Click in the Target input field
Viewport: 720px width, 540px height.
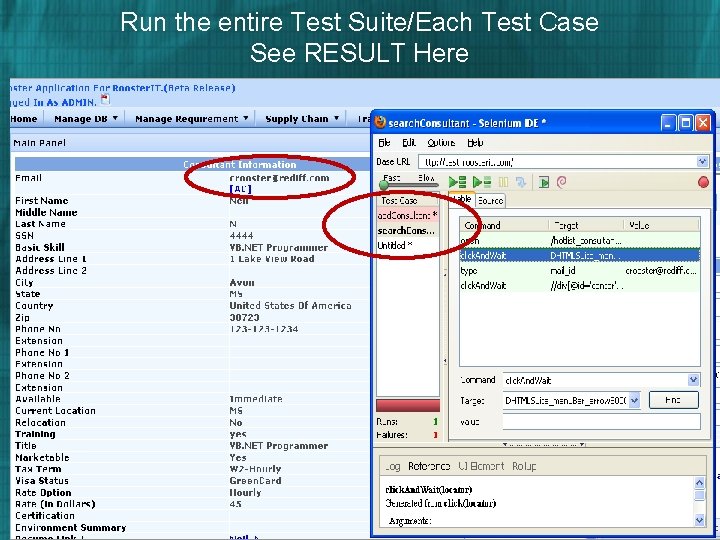tap(566, 400)
